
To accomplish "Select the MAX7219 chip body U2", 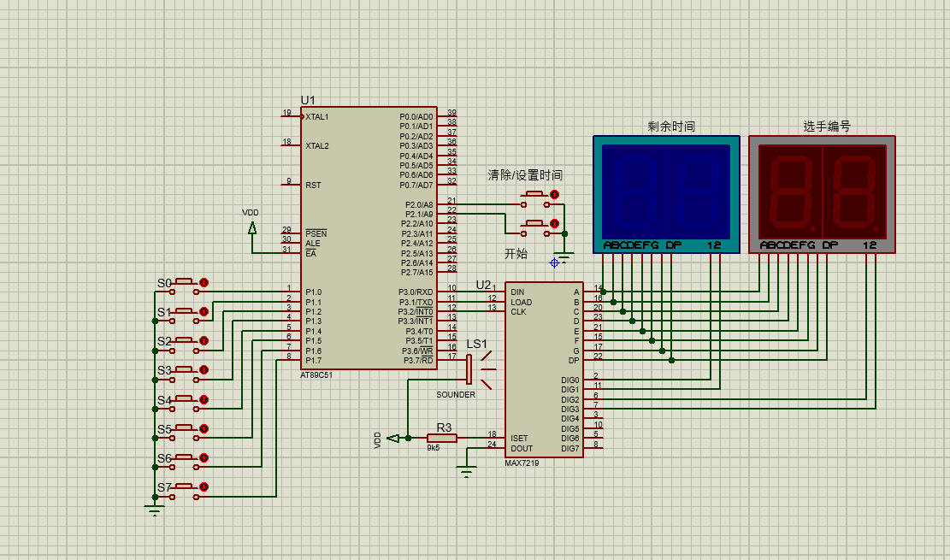I will click(544, 369).
